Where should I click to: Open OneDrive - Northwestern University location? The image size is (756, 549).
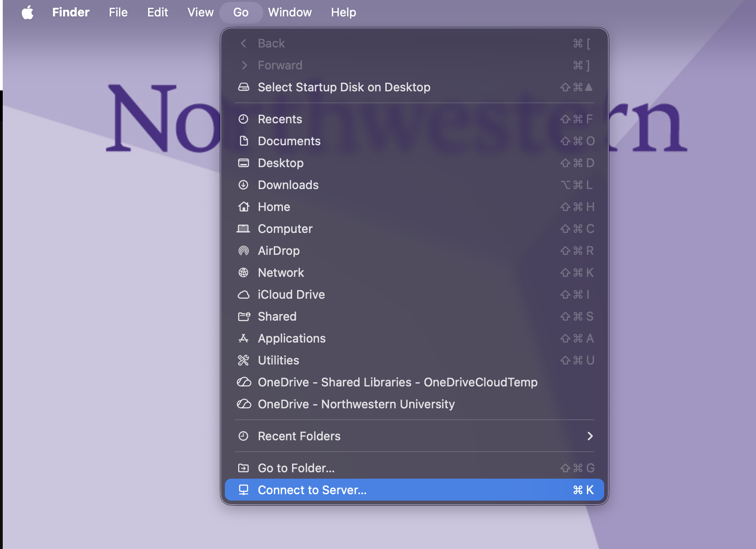[x=356, y=404]
